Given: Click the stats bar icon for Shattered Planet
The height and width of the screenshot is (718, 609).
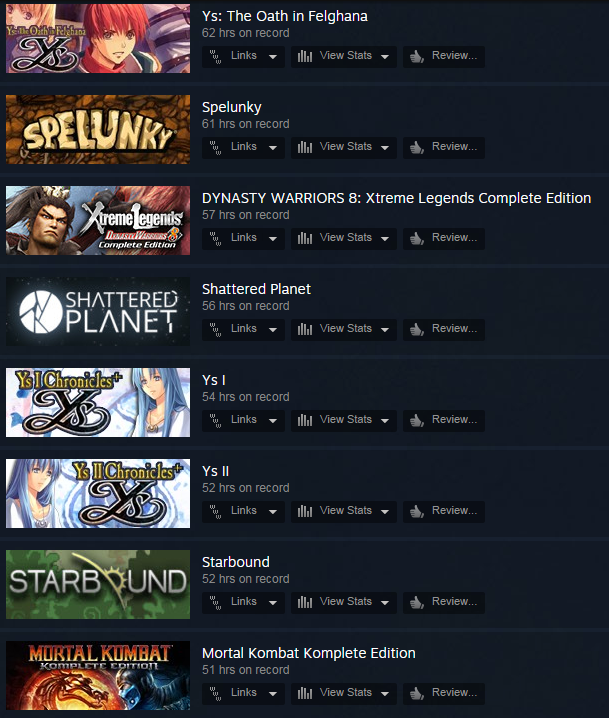Looking at the screenshot, I should [x=305, y=329].
